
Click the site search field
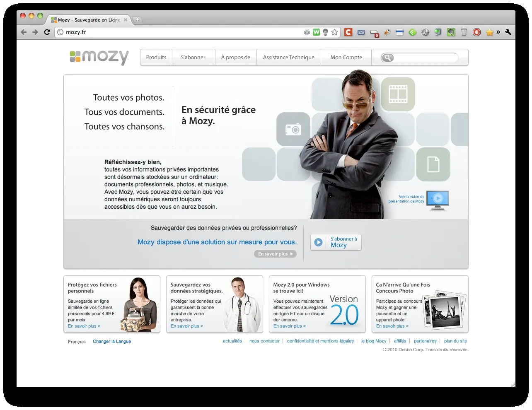(x=420, y=58)
